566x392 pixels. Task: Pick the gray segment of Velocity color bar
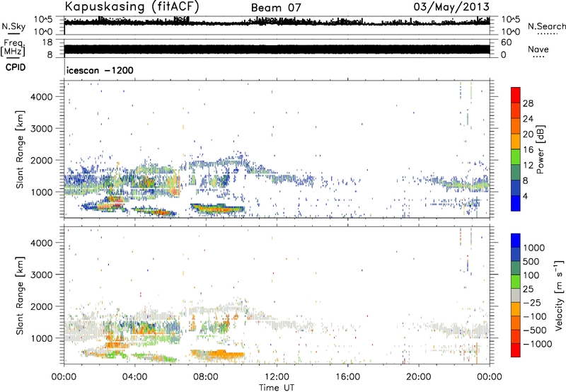coord(516,296)
